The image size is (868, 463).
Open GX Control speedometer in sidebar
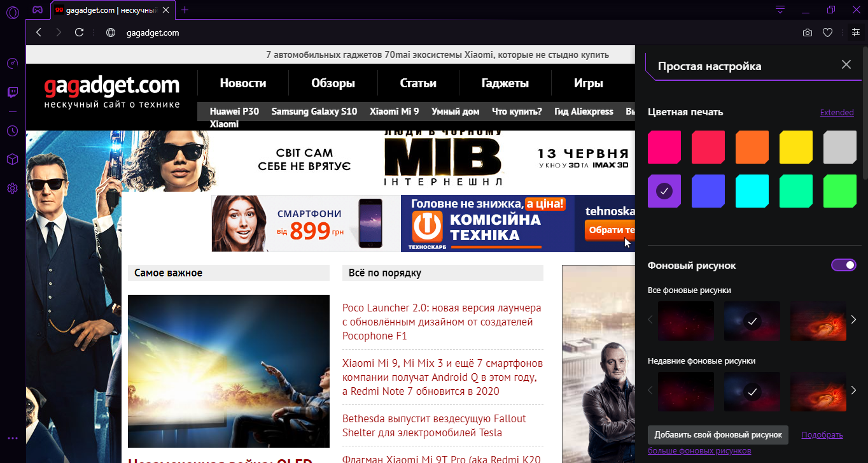coord(12,64)
